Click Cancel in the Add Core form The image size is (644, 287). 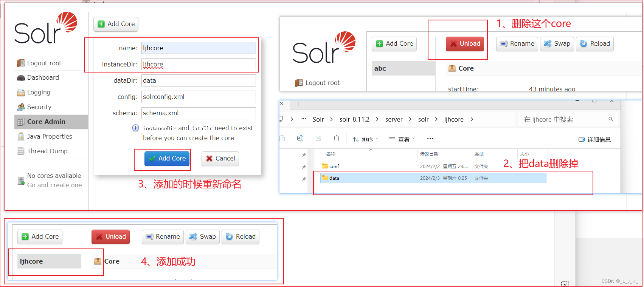pos(220,159)
